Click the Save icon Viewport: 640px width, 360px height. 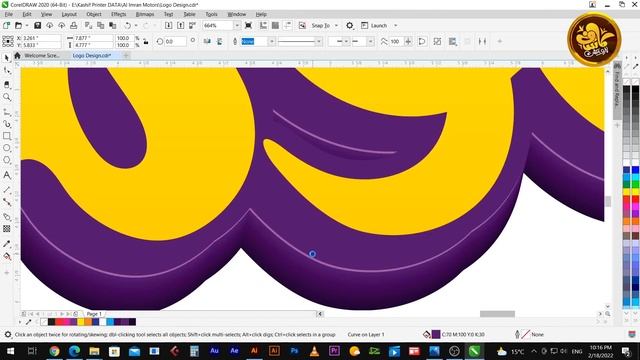coord(38,25)
